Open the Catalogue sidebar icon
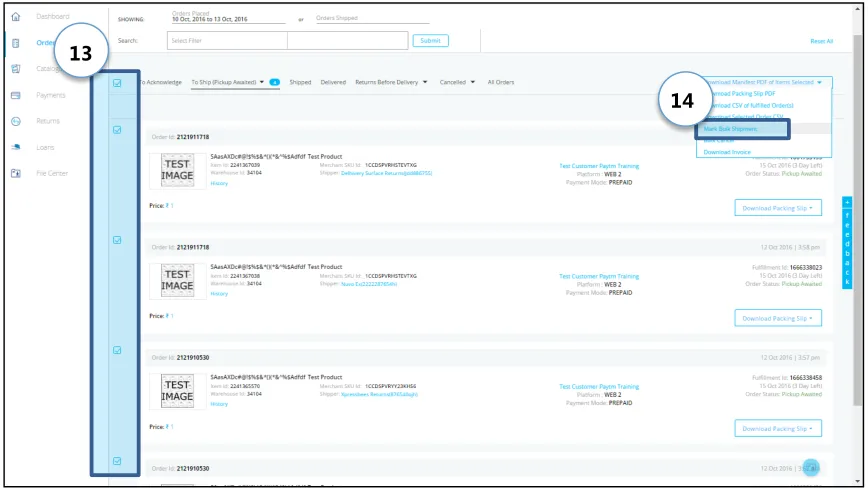The height and width of the screenshot is (490, 868). (x=16, y=69)
